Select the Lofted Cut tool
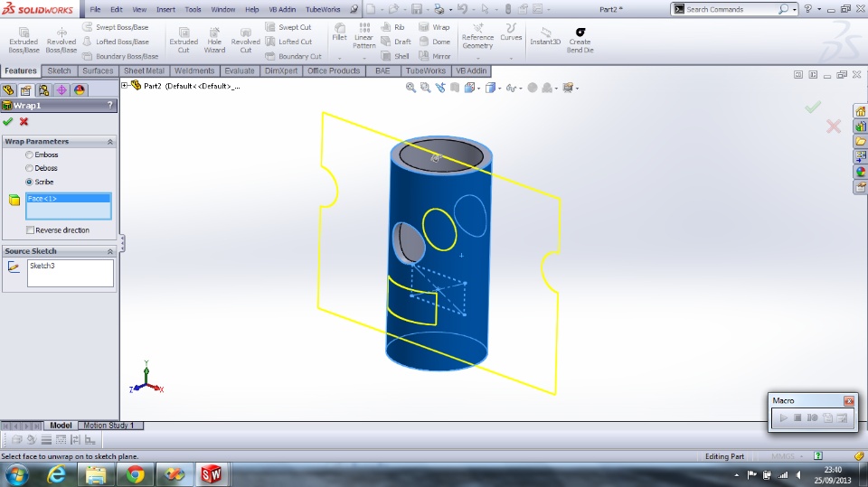868x487 pixels. (288, 42)
